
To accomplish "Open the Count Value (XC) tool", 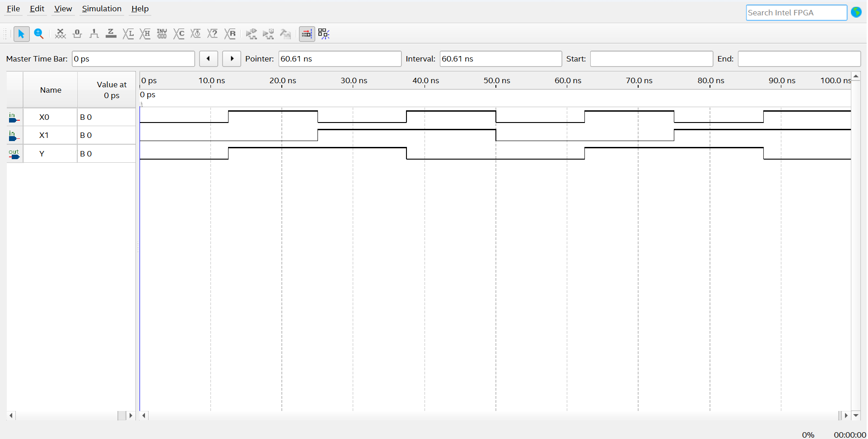I will (x=179, y=34).
